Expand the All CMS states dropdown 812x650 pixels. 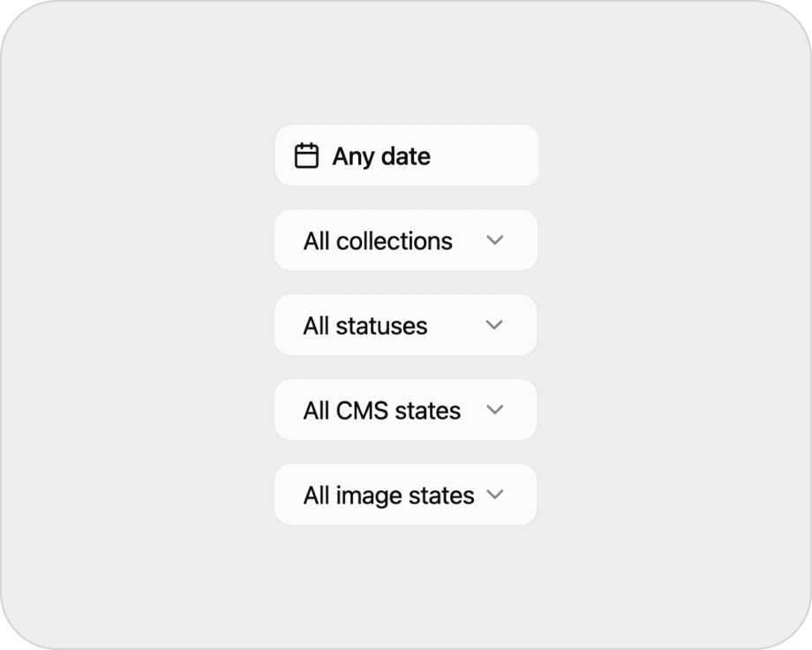click(x=406, y=410)
